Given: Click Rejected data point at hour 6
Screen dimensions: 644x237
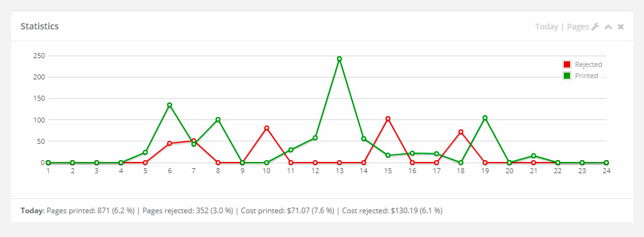Looking at the screenshot, I should 169,143.
